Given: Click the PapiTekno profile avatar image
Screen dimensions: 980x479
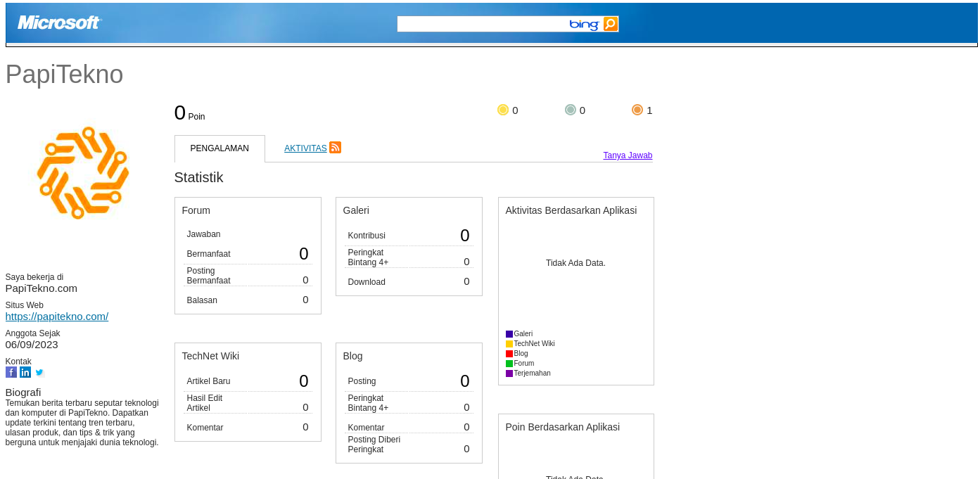Looking at the screenshot, I should point(83,173).
